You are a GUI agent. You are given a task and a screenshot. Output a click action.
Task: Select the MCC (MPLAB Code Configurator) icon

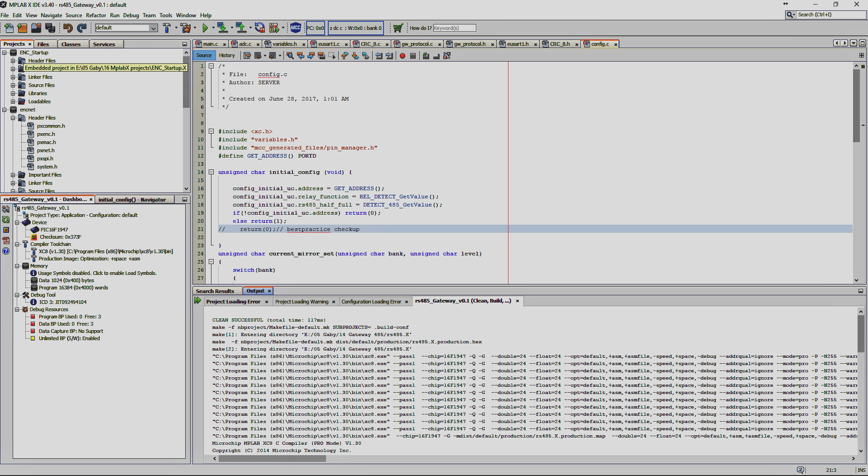(x=296, y=28)
